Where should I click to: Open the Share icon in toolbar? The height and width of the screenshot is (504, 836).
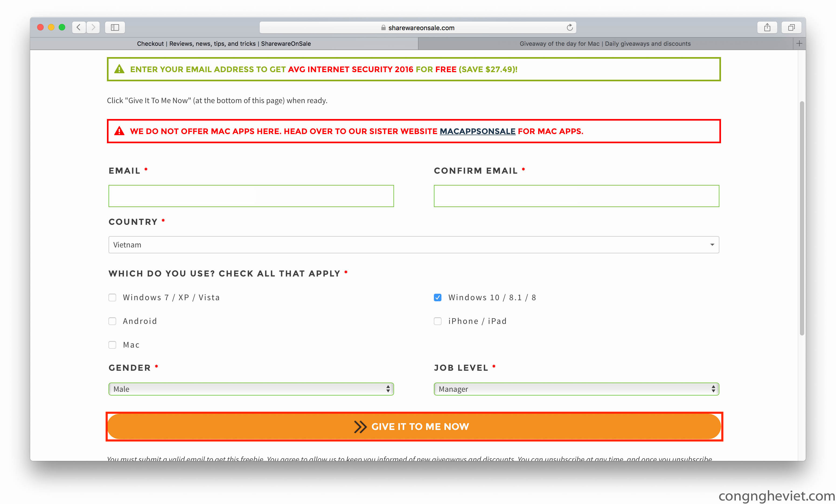click(767, 27)
